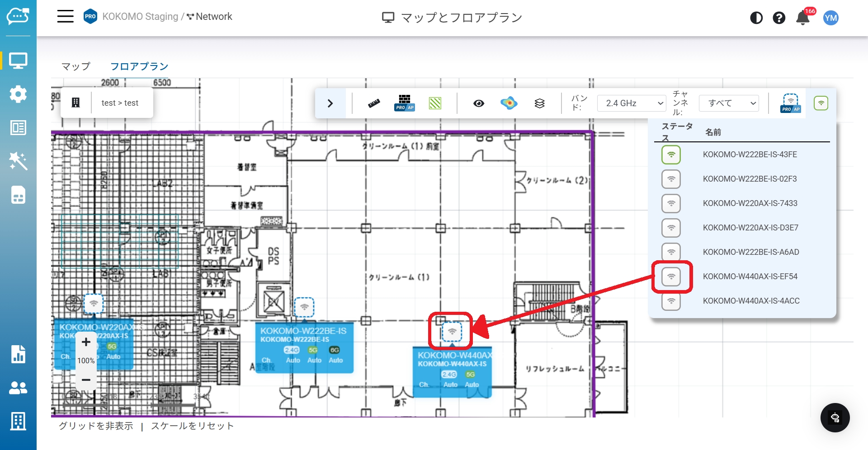
Task: Open the heatmap view icon
Action: coord(509,103)
